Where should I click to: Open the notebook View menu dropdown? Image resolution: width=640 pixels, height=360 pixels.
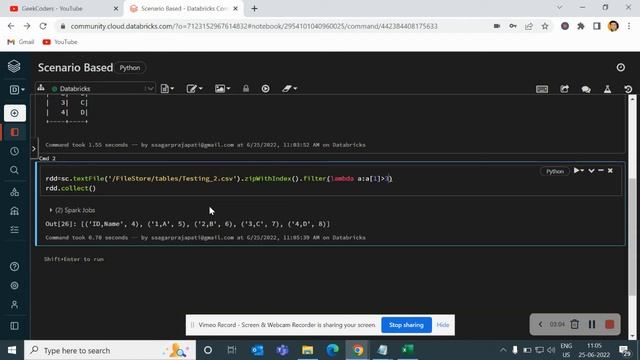(x=222, y=89)
